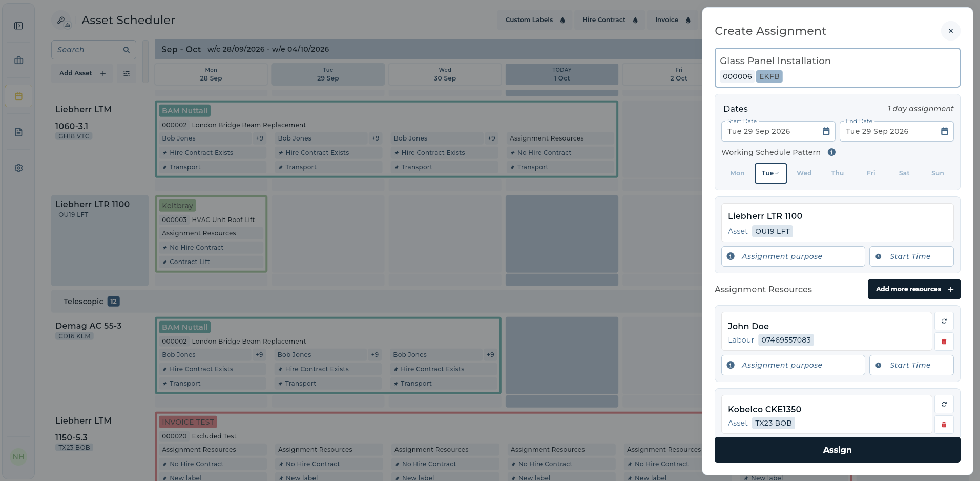
Task: Open the asset list filter icon
Action: click(x=127, y=73)
